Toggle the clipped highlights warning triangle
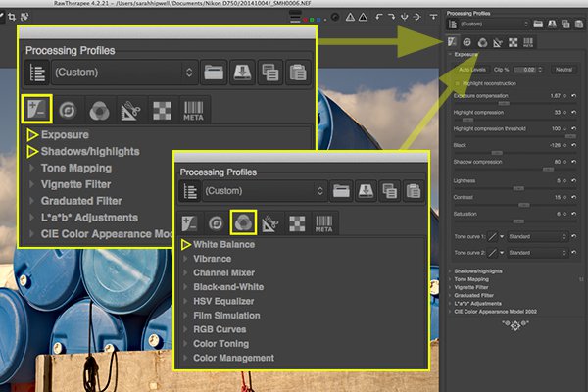Viewport: 588px width, 392px height. point(363,17)
